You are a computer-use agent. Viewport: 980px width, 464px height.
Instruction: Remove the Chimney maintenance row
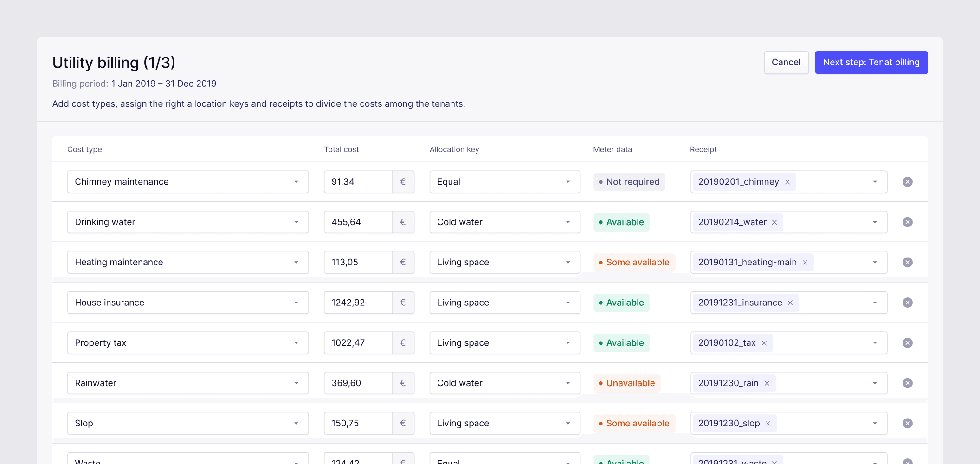pyautogui.click(x=908, y=181)
